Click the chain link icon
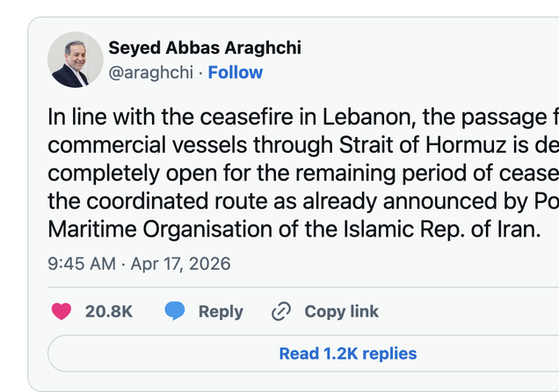 (x=281, y=311)
